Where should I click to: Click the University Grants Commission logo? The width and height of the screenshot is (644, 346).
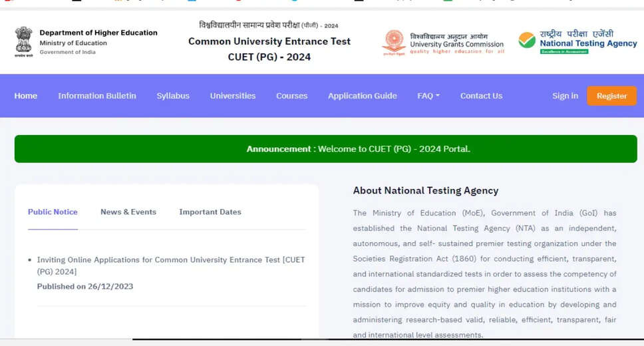point(394,43)
